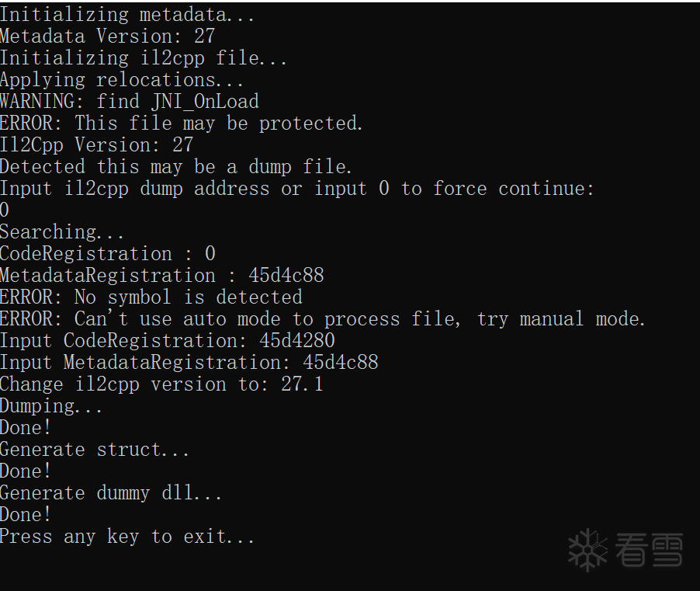Click the 'Il2Cpp Version: 27' line
This screenshot has height=591, width=700.
(97, 144)
